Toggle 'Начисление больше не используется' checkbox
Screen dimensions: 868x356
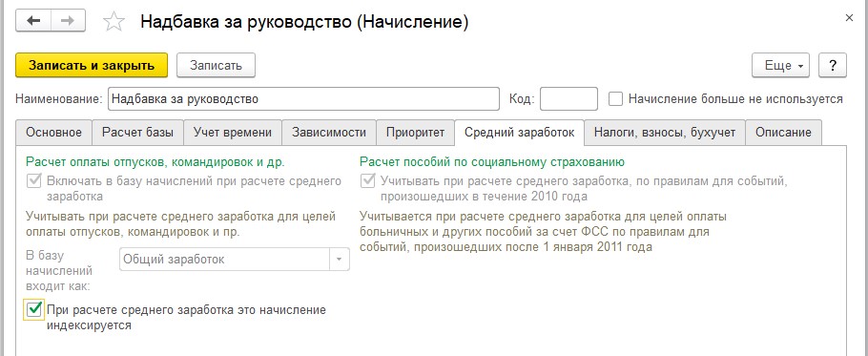point(615,99)
